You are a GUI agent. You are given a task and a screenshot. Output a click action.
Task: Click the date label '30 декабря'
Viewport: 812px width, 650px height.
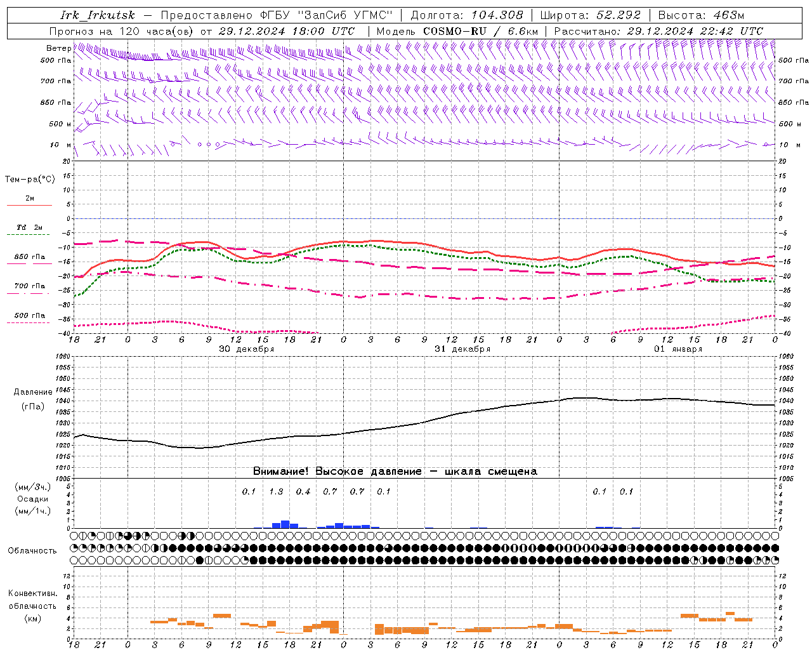click(x=247, y=349)
